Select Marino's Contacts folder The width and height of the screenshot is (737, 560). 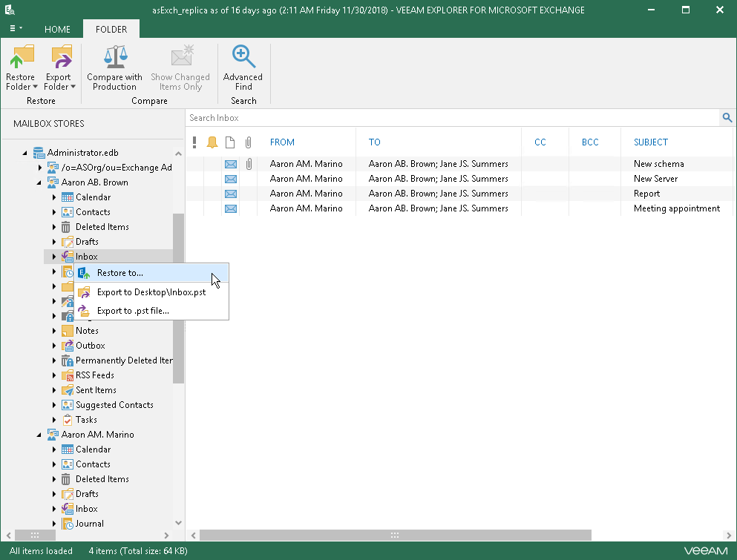93,464
